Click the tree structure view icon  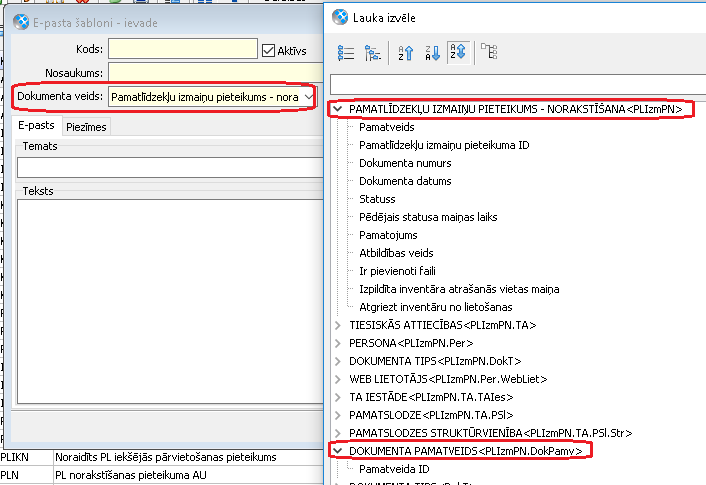(489, 52)
